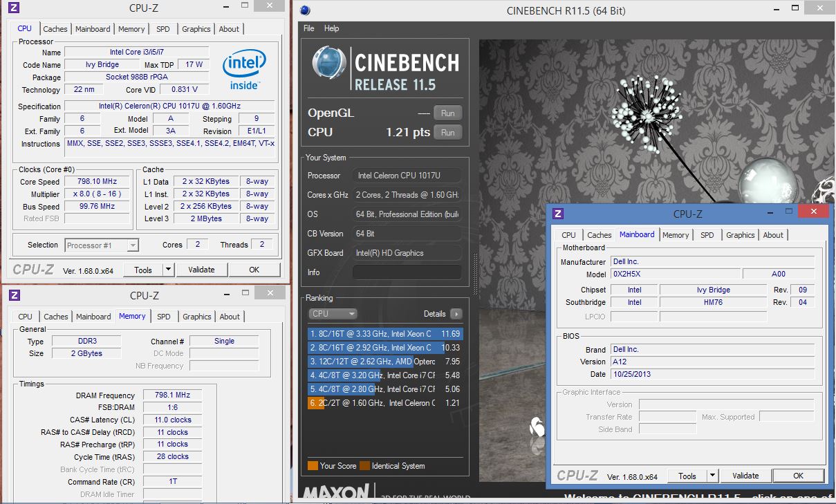836x504 pixels.
Task: Open the CPU ranking type dropdown
Action: tap(333, 314)
